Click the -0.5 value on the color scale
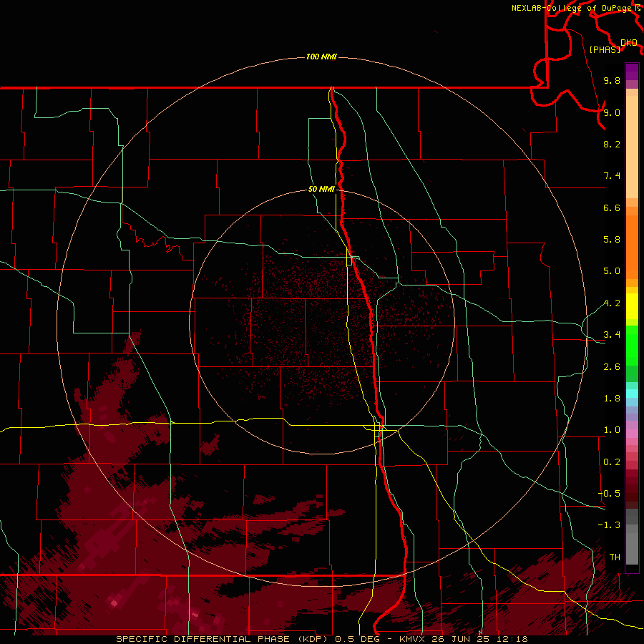 click(x=609, y=494)
